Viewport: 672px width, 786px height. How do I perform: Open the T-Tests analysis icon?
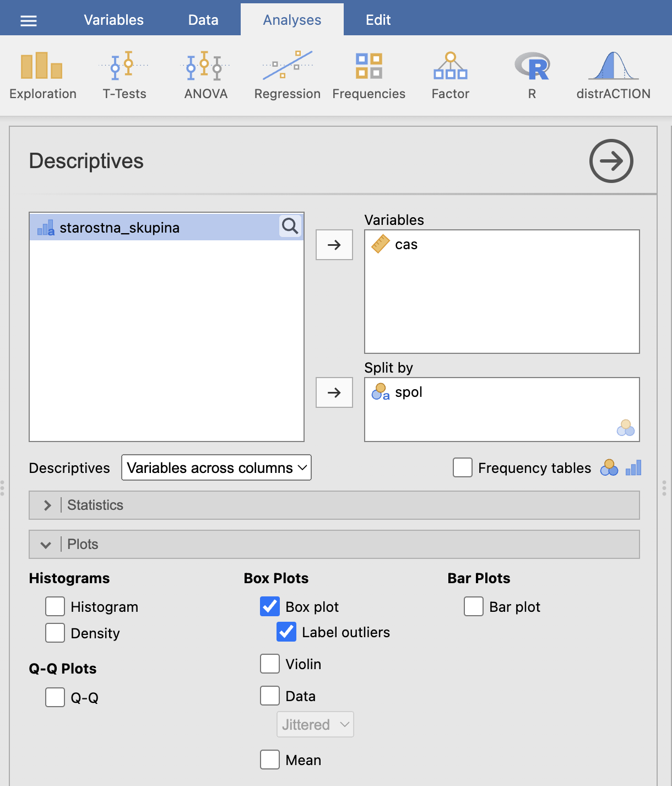point(124,76)
